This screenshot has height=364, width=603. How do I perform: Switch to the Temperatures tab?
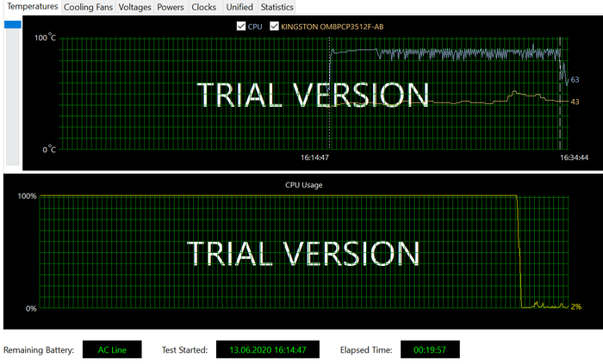33,7
